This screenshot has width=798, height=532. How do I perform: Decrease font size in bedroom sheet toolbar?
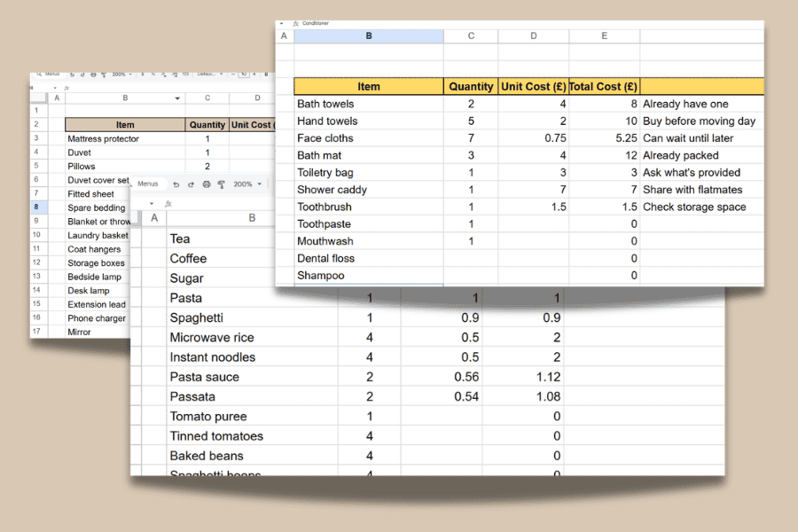click(x=233, y=74)
